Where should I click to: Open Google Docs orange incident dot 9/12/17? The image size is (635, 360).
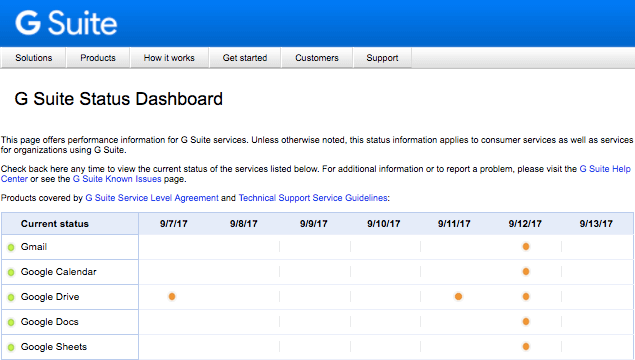pos(526,322)
